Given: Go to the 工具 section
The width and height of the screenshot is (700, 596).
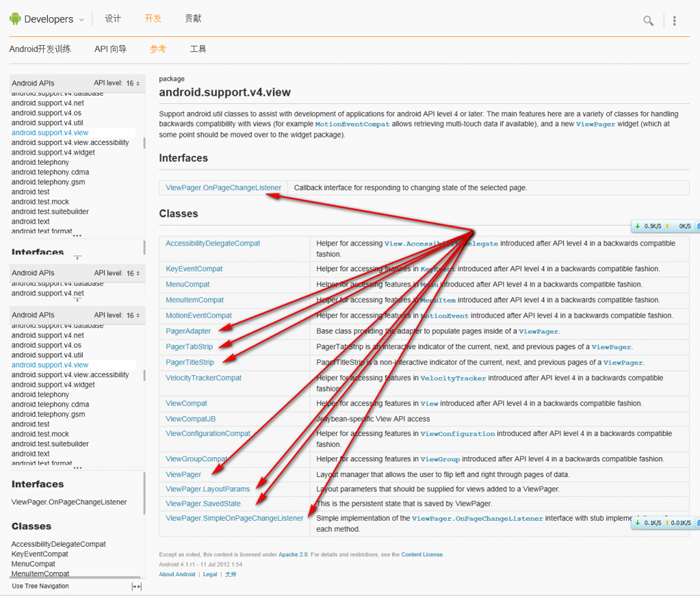Looking at the screenshot, I should tap(198, 49).
